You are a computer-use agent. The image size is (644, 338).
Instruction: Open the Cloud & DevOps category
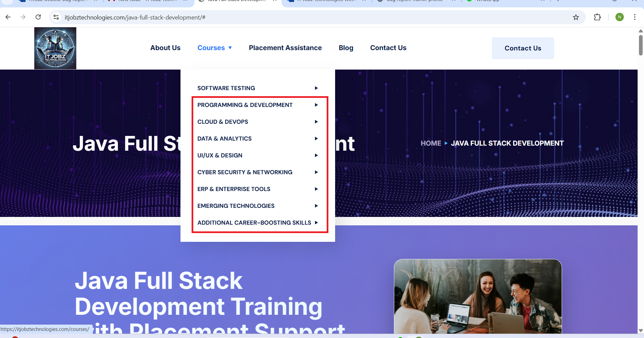(x=223, y=122)
